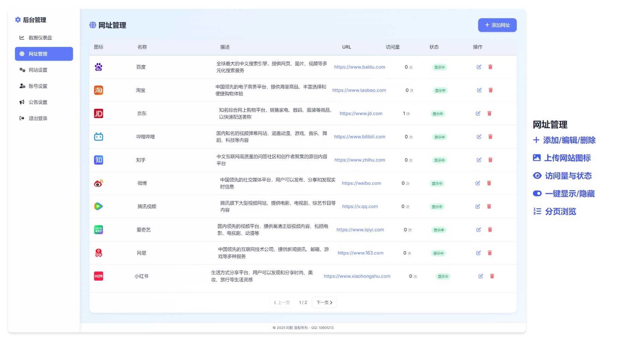Click the delete trash icon for 淘宝
Viewport: 644px width, 339px height.
(491, 90)
